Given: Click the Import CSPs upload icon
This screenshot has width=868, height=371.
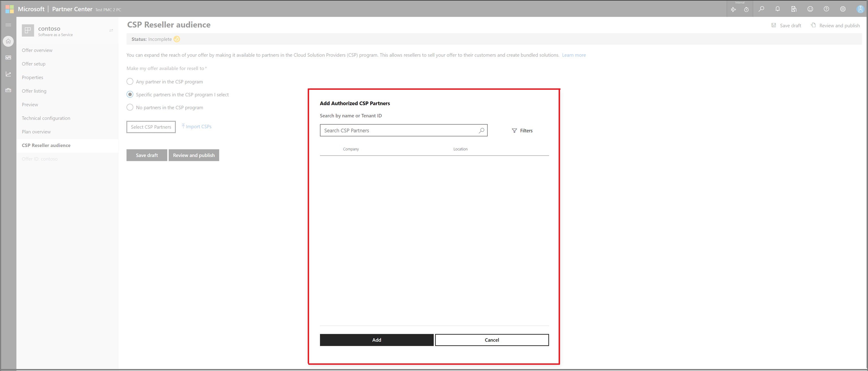Looking at the screenshot, I should pos(183,126).
